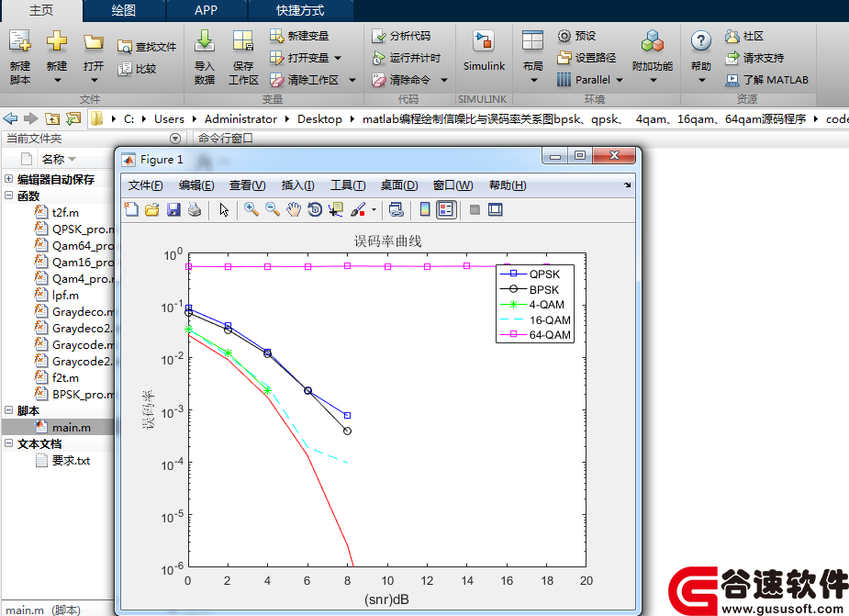Screen dimensions: 849x616
Task: Click New Variable (新建变量) icon
Action: click(276, 36)
